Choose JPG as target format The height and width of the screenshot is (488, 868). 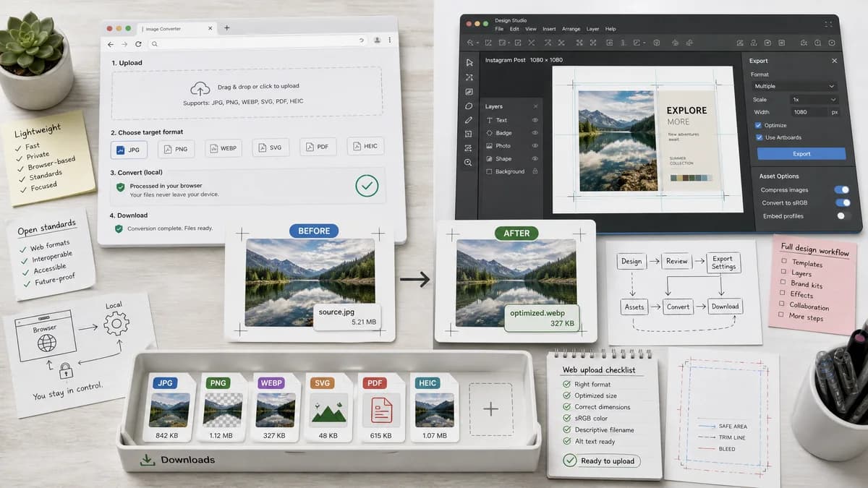click(x=129, y=149)
